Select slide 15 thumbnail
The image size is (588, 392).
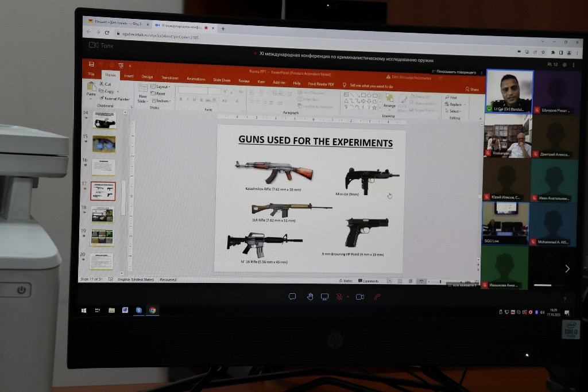point(104,144)
